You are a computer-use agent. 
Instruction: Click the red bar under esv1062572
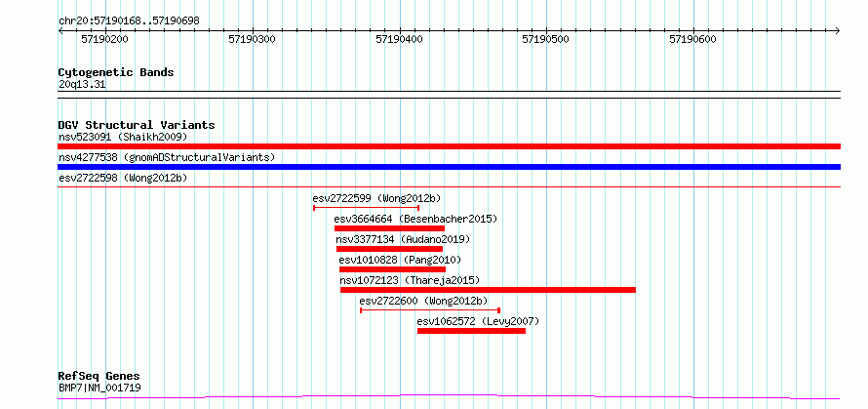(472, 331)
